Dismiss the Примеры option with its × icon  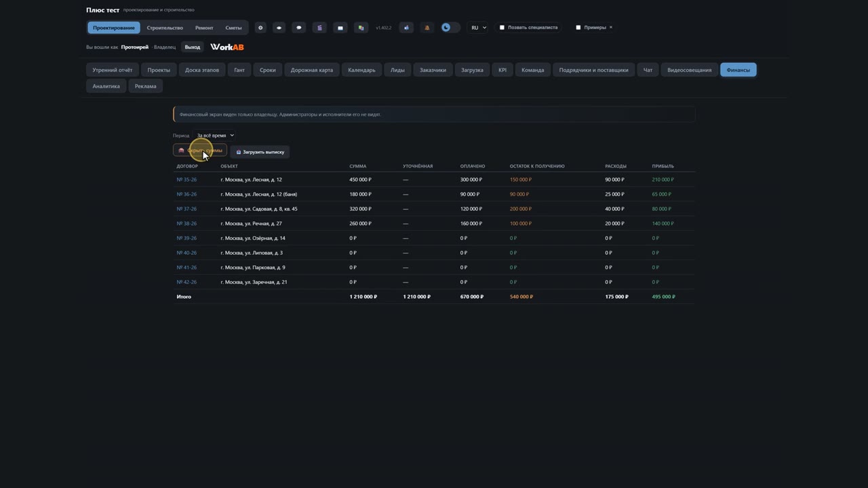610,28
